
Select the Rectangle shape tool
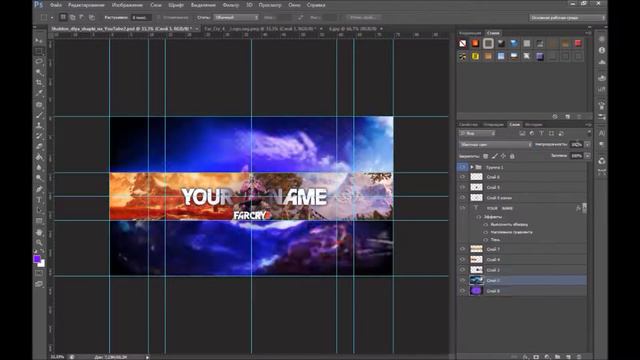click(x=39, y=221)
